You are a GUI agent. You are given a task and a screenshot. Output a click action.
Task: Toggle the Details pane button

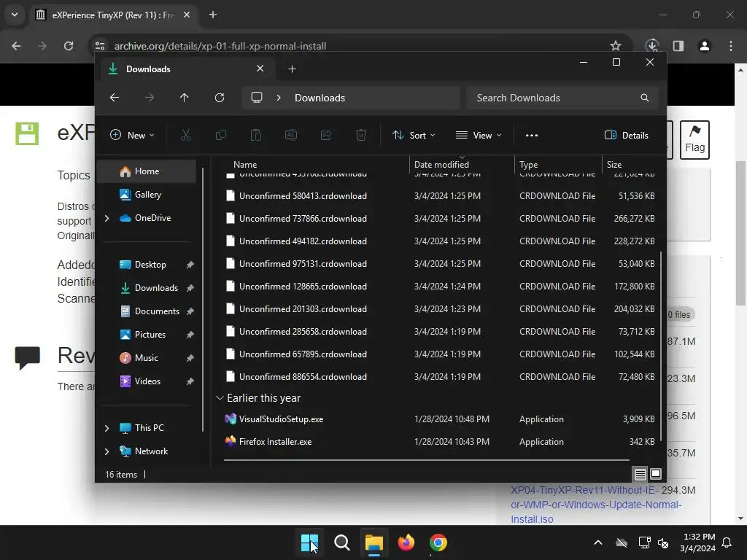(x=626, y=135)
